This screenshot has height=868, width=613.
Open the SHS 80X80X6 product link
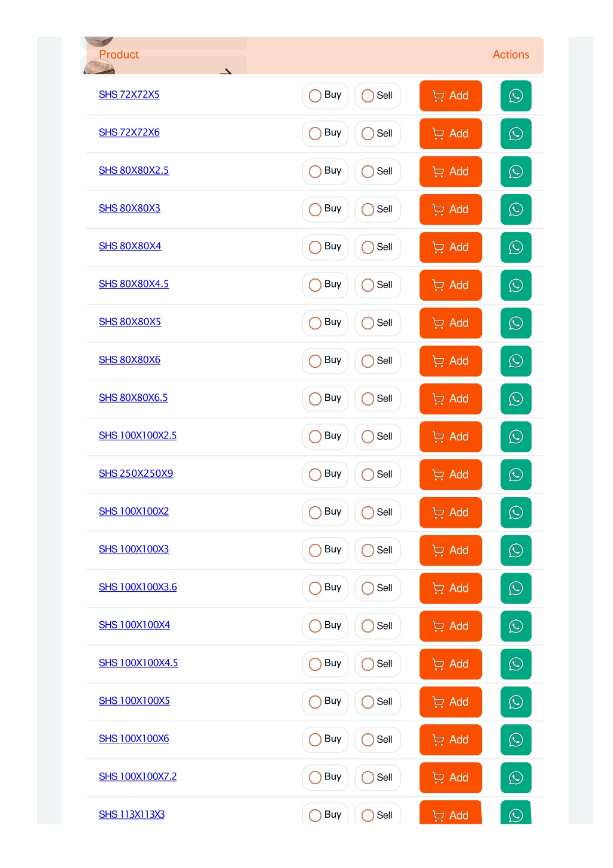(129, 360)
